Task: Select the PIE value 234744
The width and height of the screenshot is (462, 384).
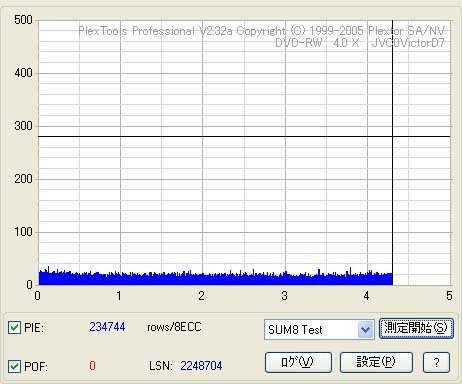Action: click(107, 327)
